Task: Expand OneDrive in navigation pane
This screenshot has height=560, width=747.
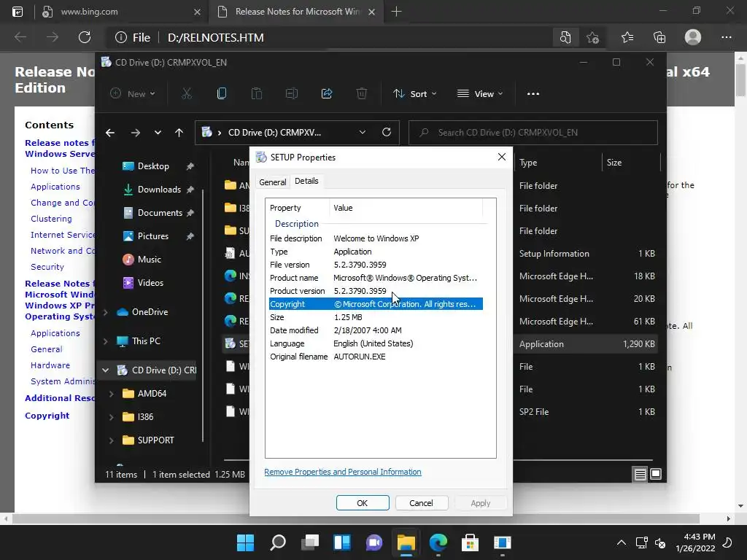Action: (106, 312)
